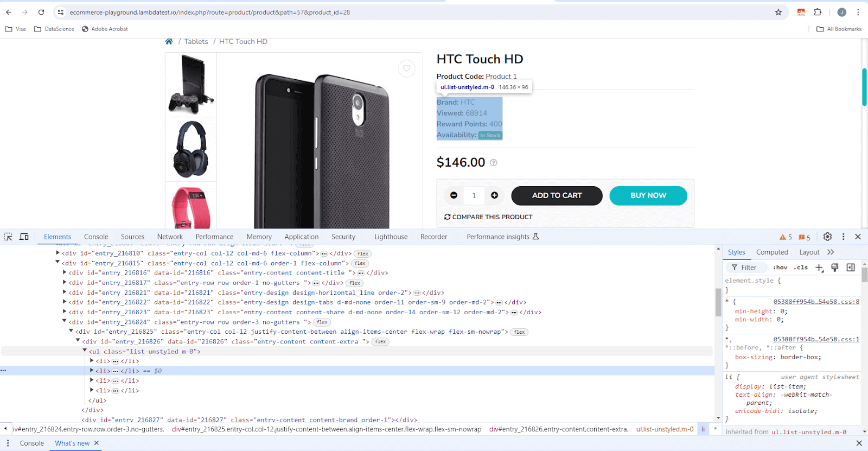The width and height of the screenshot is (868, 451).
Task: Decrease quantity with minus button
Action: tap(454, 195)
